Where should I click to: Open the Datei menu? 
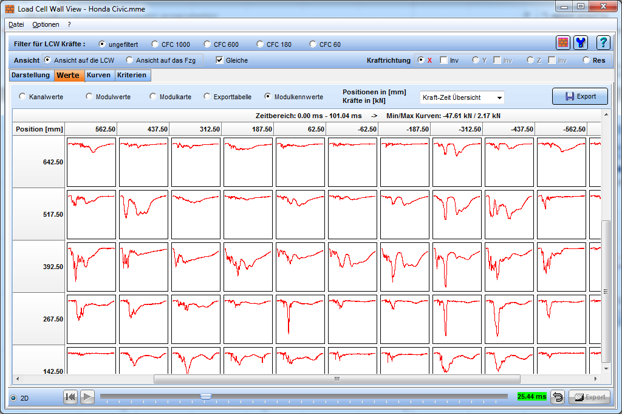coord(16,25)
